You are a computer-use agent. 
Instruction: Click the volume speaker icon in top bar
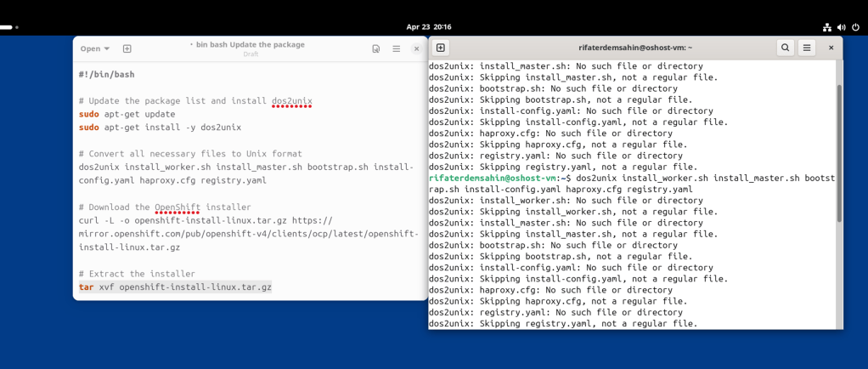click(x=842, y=27)
